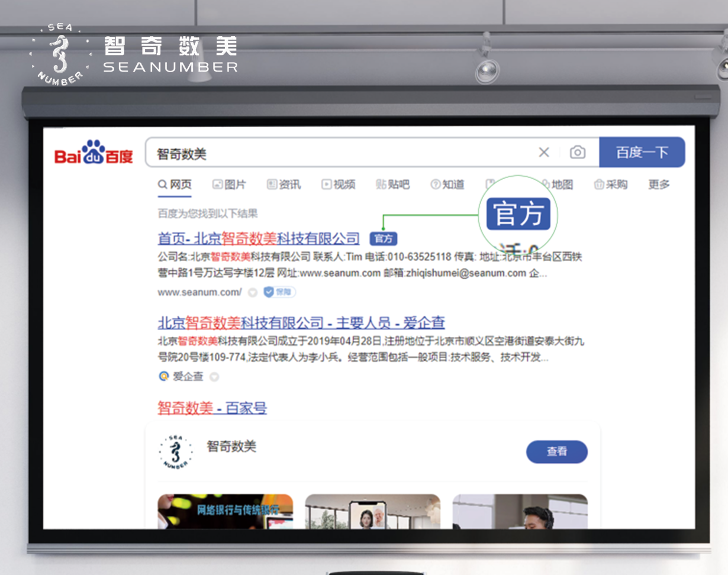Screen dimensions: 728x575
Task: Open the 北京智奇数美科技有限公司 - 主要人员 - 爱企查 result
Action: (x=301, y=323)
